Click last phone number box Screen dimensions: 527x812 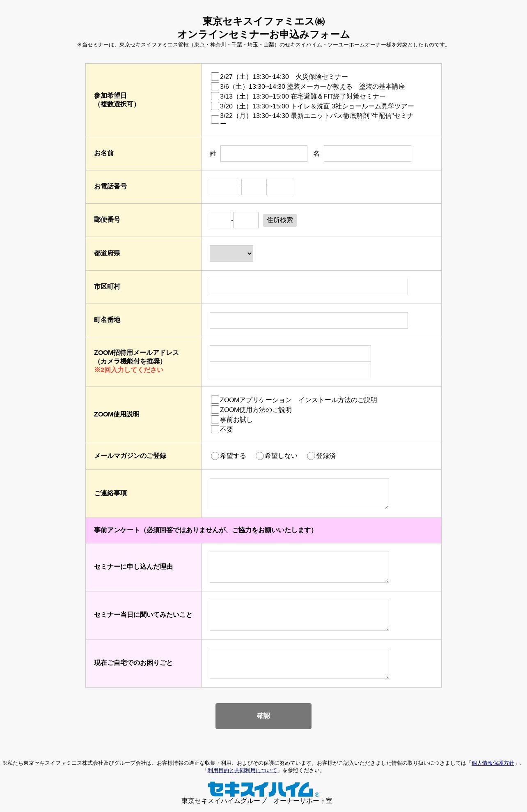click(282, 187)
